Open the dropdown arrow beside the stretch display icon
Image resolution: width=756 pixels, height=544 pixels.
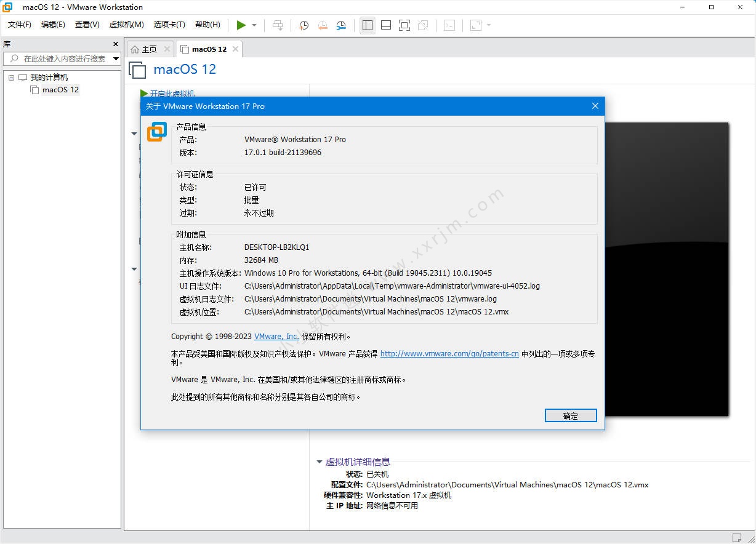click(x=489, y=25)
